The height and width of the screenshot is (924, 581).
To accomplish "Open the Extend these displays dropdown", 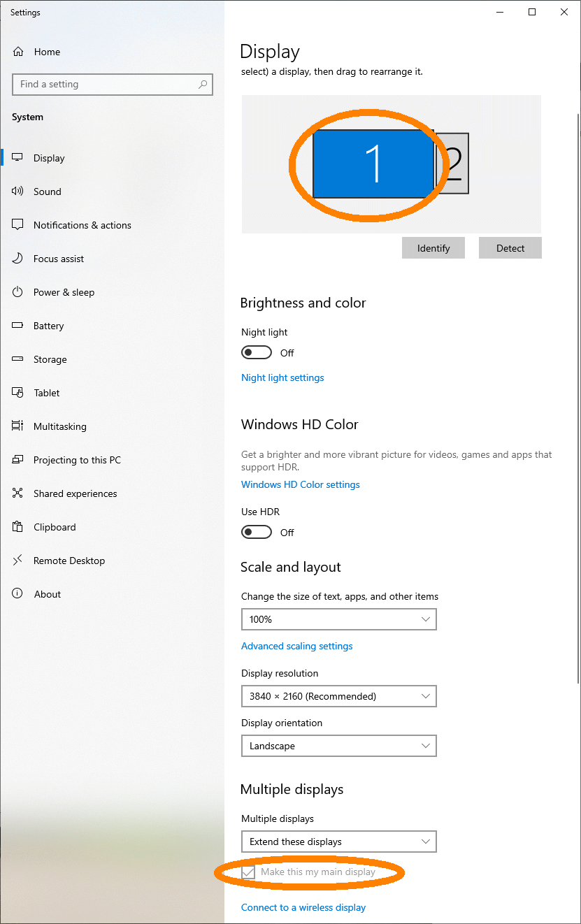I will tap(339, 842).
